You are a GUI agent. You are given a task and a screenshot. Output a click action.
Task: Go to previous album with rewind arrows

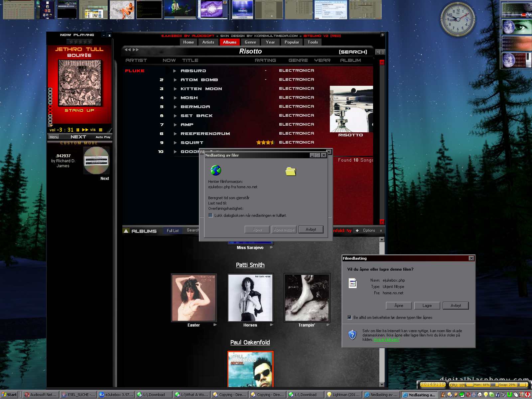[x=128, y=50]
